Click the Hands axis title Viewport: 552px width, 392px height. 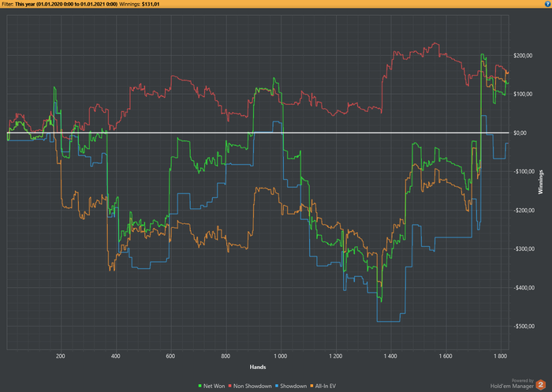258,367
